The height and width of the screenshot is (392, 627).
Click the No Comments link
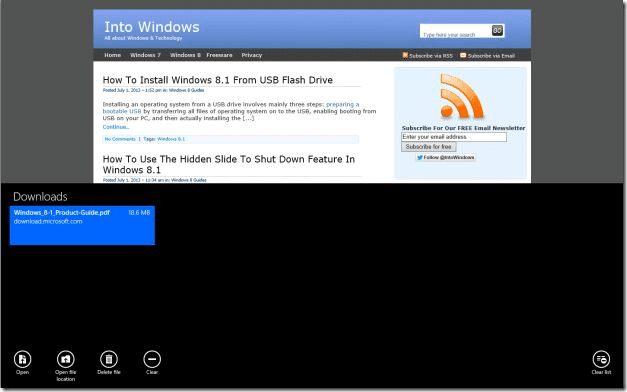(120, 139)
